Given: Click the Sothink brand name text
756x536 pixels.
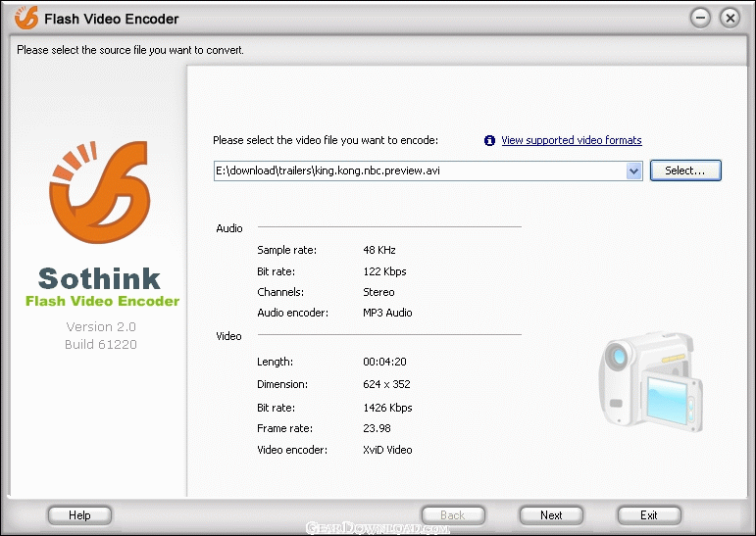Looking at the screenshot, I should point(99,278).
